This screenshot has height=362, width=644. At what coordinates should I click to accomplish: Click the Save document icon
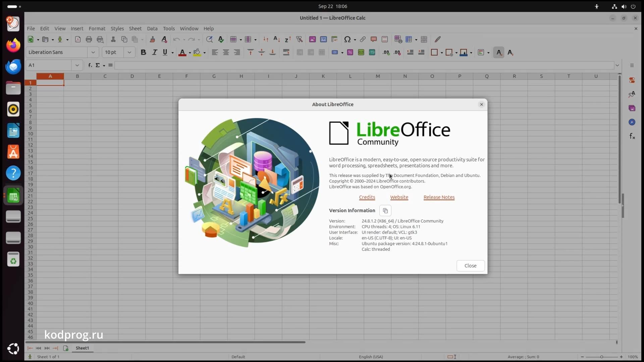click(x=60, y=40)
